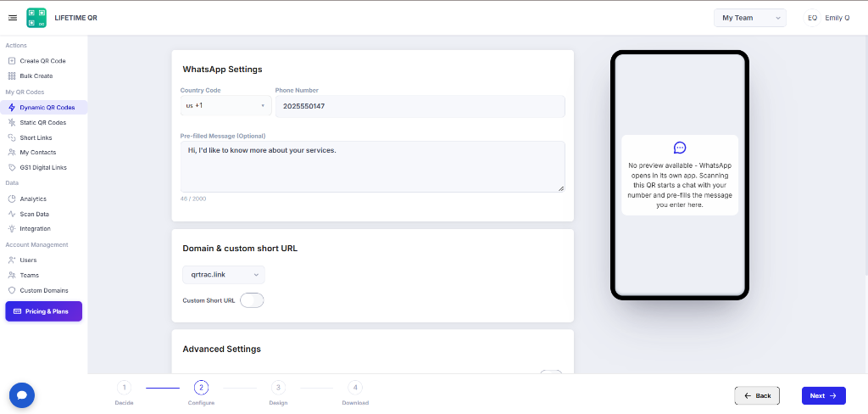Click the EQ user avatar
Screen dimensions: 868x414
tap(812, 18)
